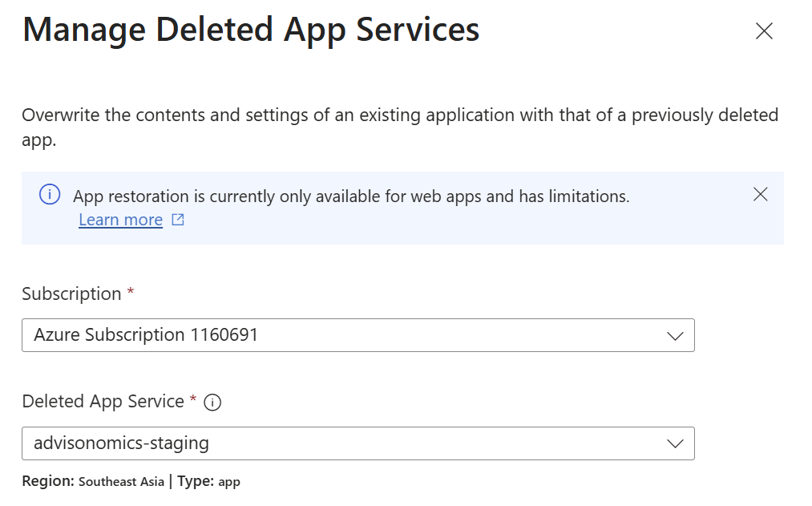This screenshot has width=812, height=506.
Task: Click the Subscription field label
Action: click(71, 293)
